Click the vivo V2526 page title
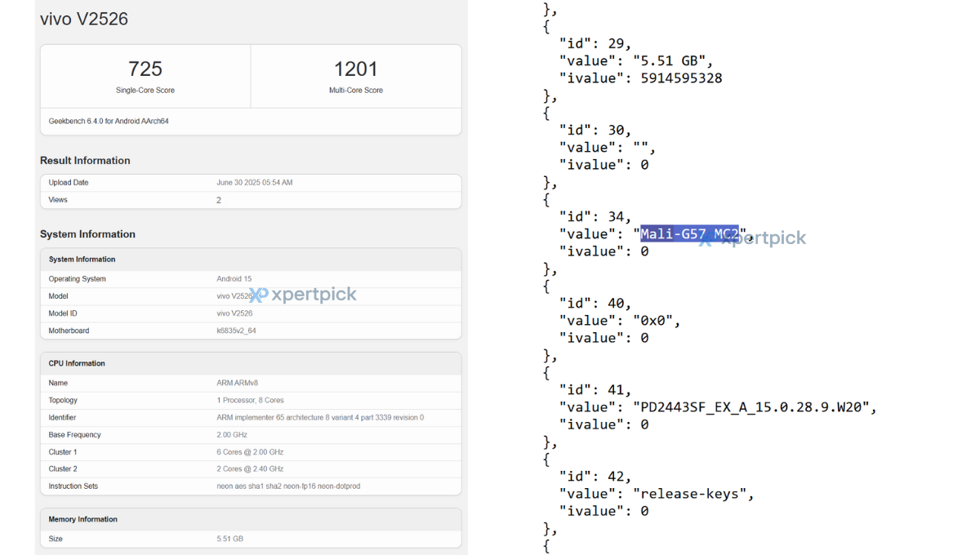The width and height of the screenshot is (980, 555). coord(84,19)
